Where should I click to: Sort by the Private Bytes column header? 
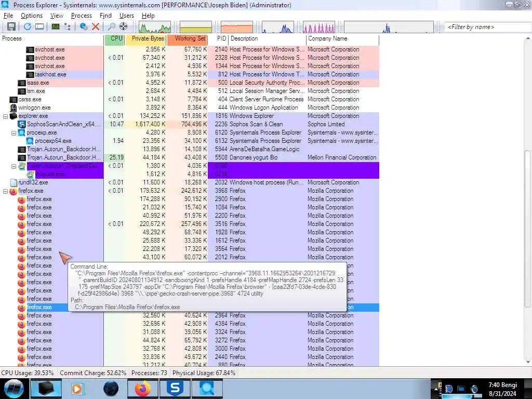pyautogui.click(x=145, y=38)
